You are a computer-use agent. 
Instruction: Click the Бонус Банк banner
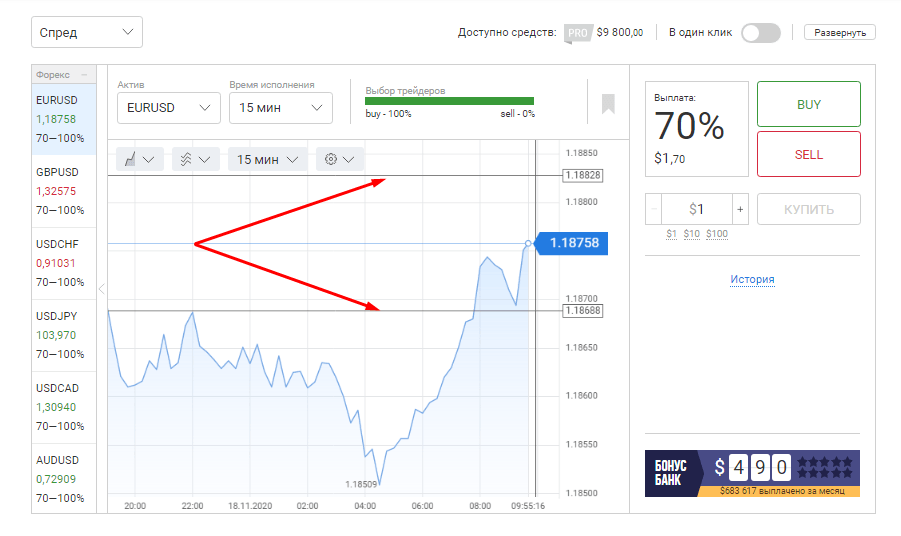point(752,473)
